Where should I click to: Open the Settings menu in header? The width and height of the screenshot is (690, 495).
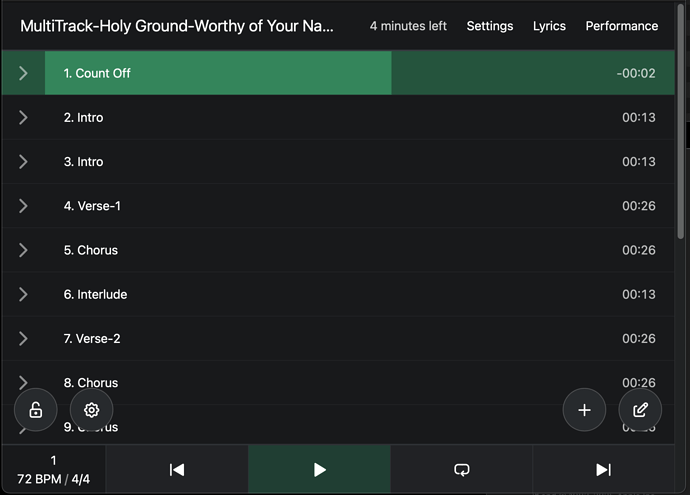[490, 26]
